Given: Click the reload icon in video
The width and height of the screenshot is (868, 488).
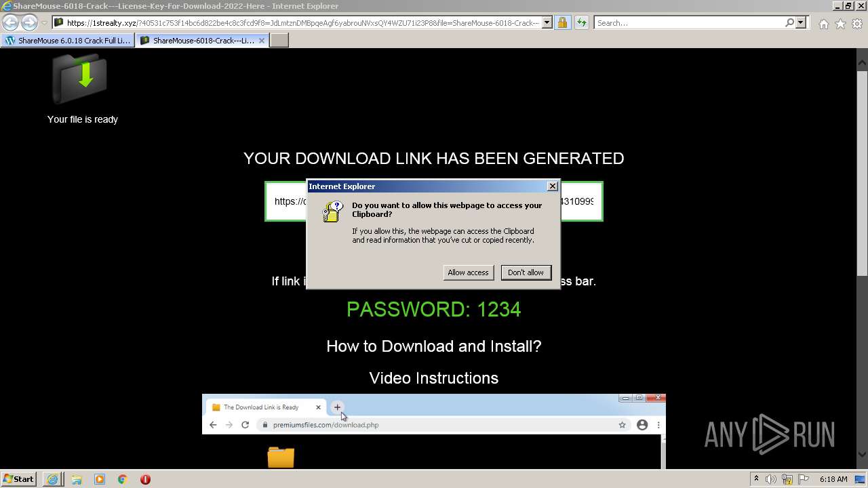Looking at the screenshot, I should 245,425.
